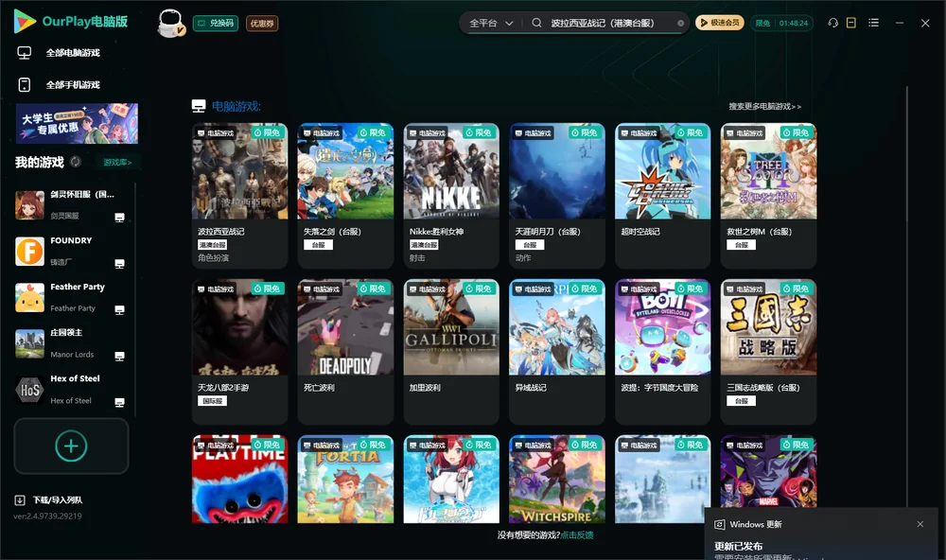Open the 波提：字节国度大冒险 game card
This screenshot has height=560, width=946.
click(x=662, y=352)
